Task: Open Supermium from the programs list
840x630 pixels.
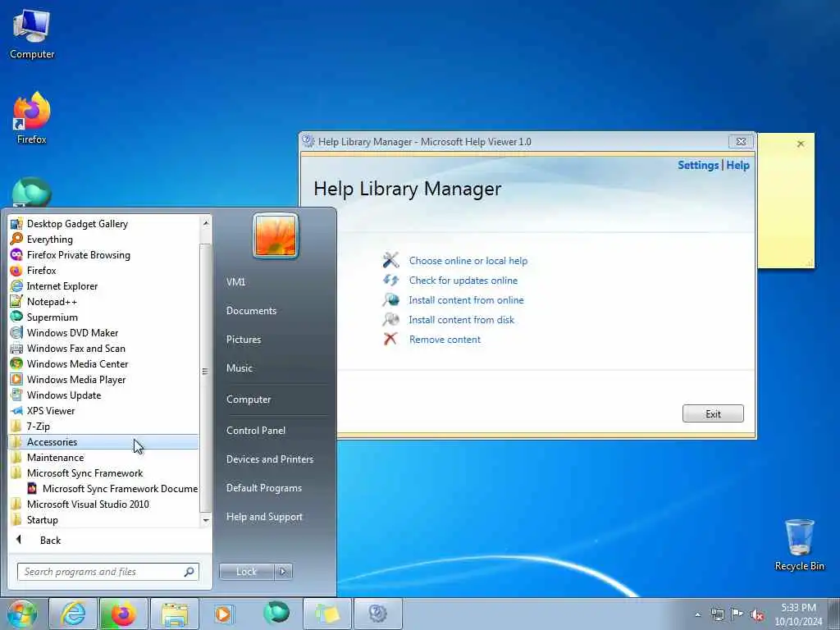Action: 104,317
